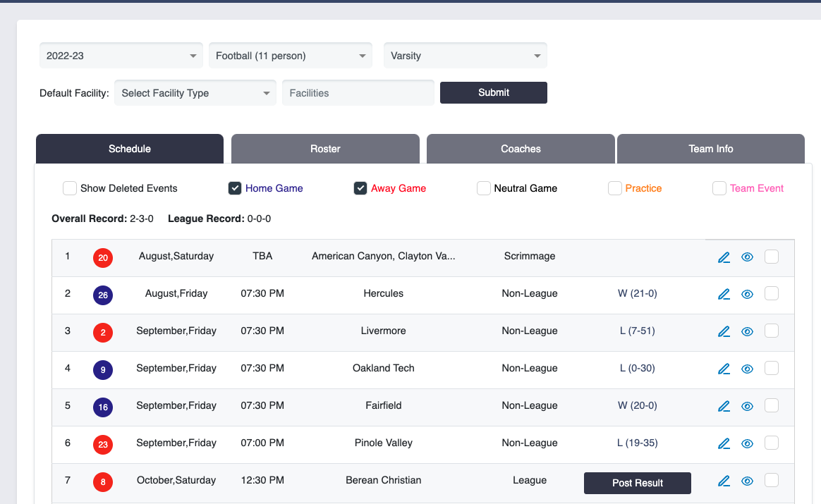
Task: Uncheck the Home Game filter
Action: coord(235,188)
